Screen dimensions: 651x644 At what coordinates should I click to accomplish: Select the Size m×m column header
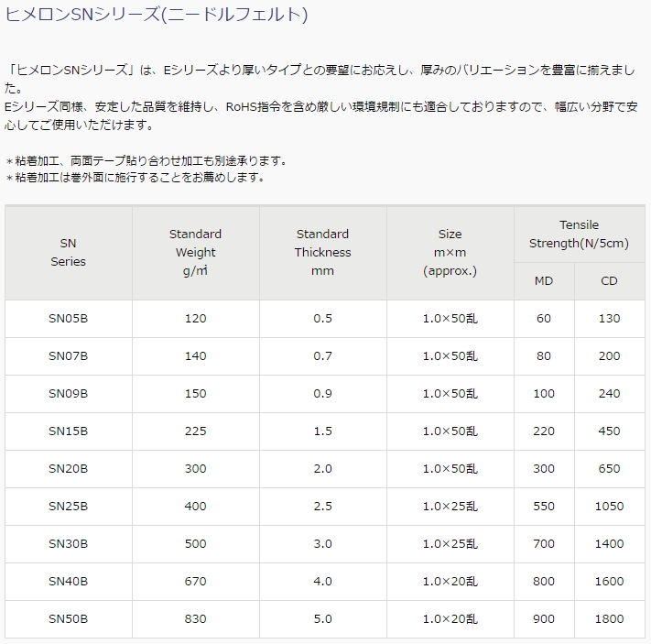(450, 252)
